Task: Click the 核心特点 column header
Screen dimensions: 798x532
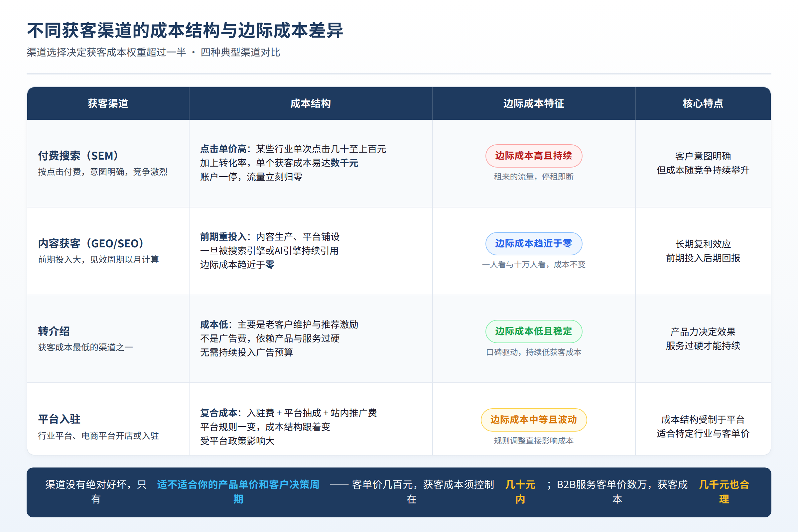Action: click(703, 103)
